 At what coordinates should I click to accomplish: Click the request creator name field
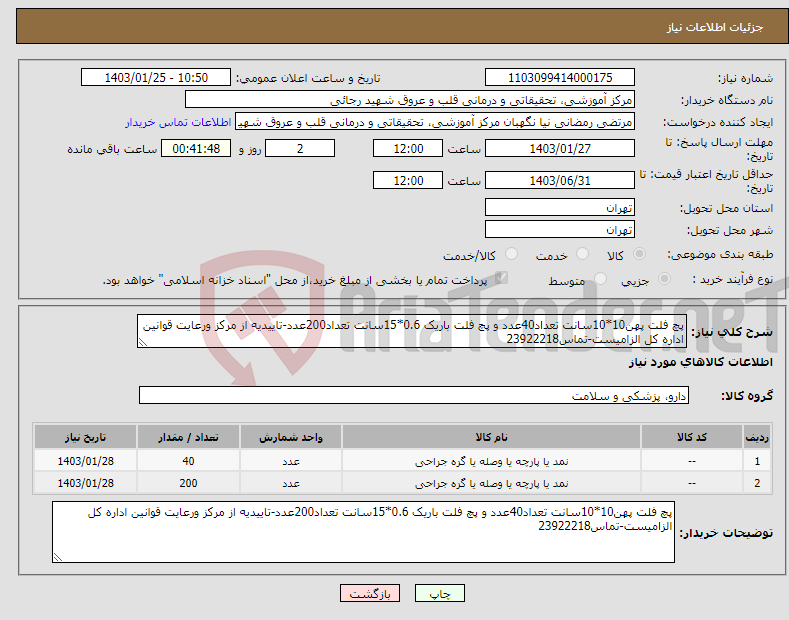click(435, 122)
